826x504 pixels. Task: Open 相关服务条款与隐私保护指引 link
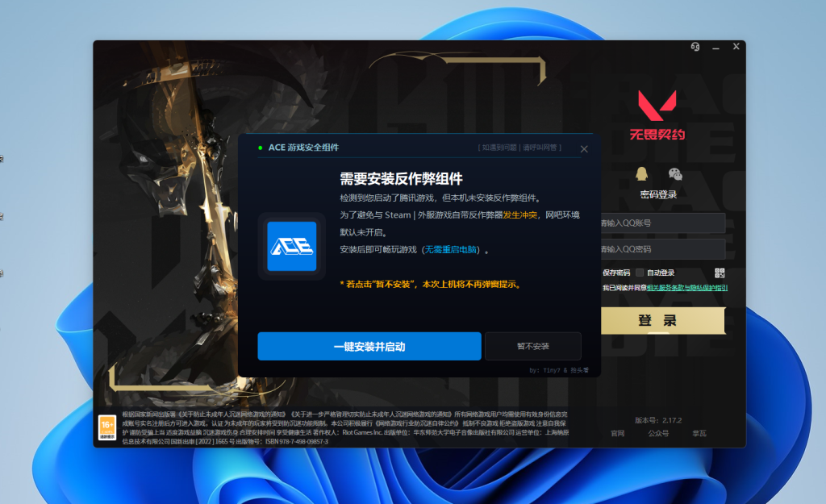click(x=687, y=288)
